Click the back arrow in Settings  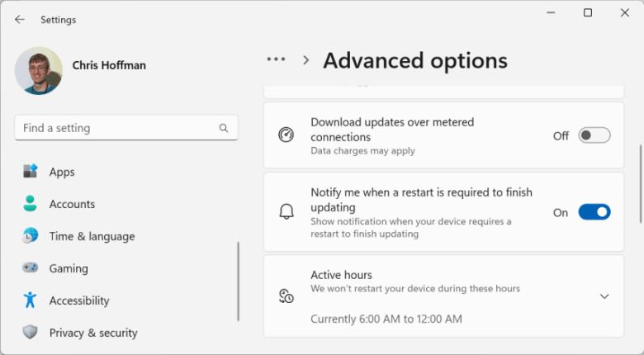(20, 19)
